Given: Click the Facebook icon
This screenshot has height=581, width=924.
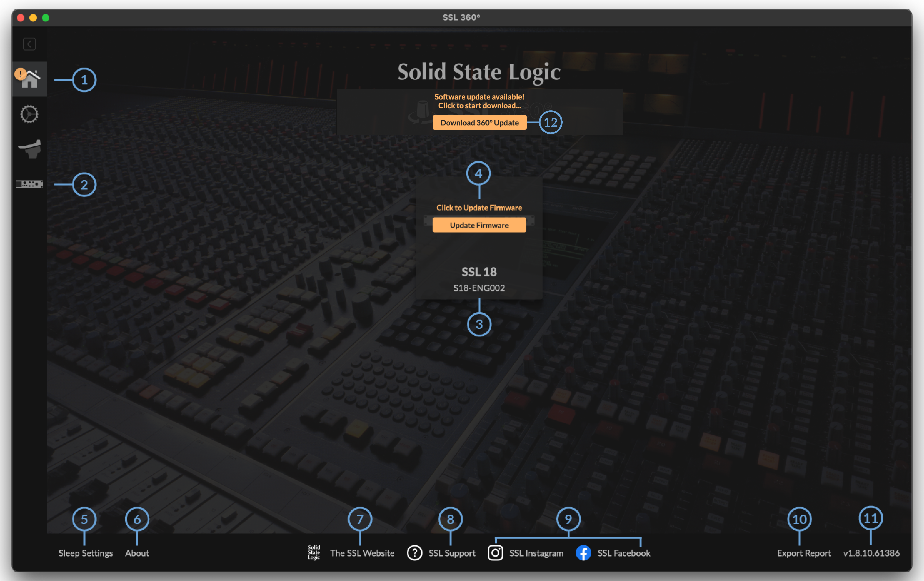Looking at the screenshot, I should coord(583,553).
